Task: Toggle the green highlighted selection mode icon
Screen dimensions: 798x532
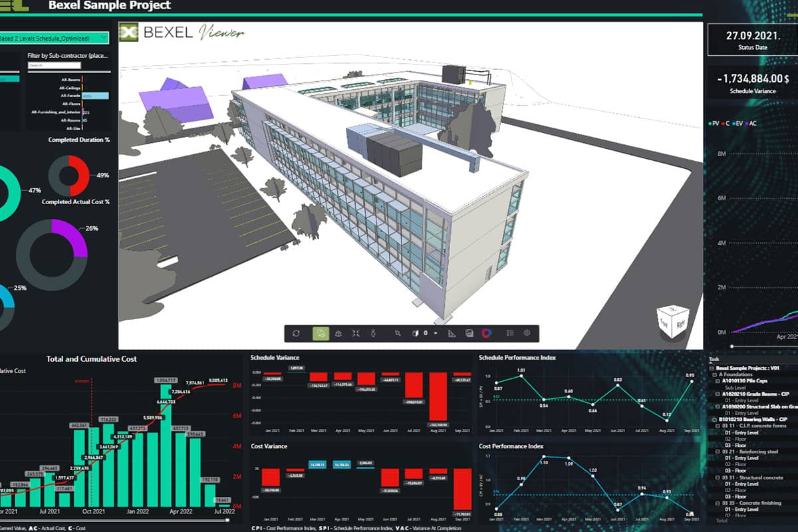Action: click(x=321, y=333)
